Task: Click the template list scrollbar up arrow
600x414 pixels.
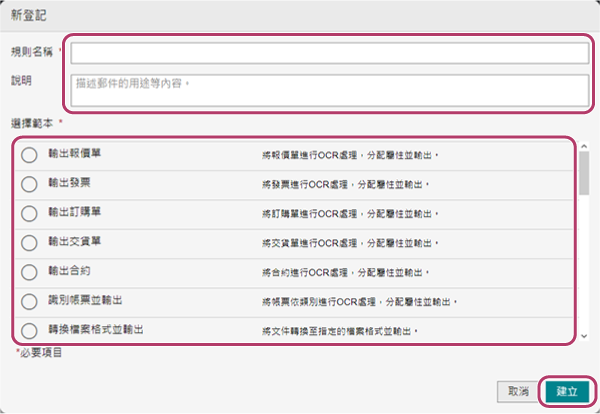Action: point(582,147)
